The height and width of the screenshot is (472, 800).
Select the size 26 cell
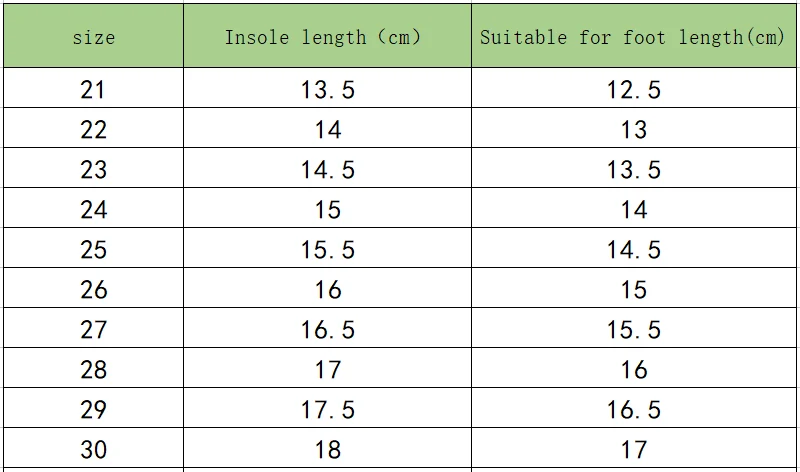pyautogui.click(x=93, y=290)
